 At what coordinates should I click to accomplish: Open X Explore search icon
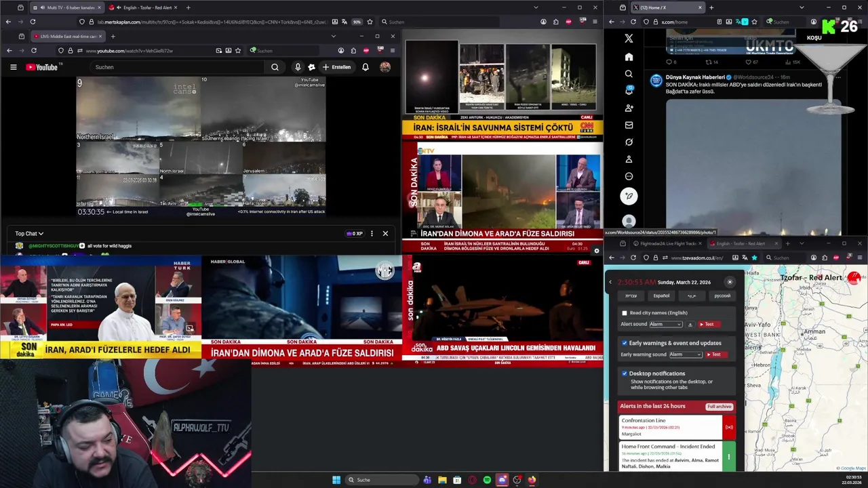click(629, 74)
